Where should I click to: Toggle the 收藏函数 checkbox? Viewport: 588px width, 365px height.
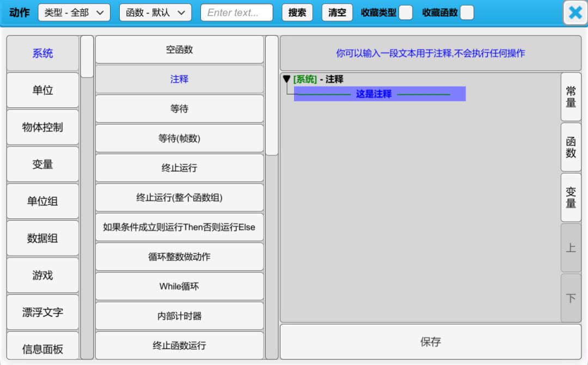pyautogui.click(x=467, y=13)
